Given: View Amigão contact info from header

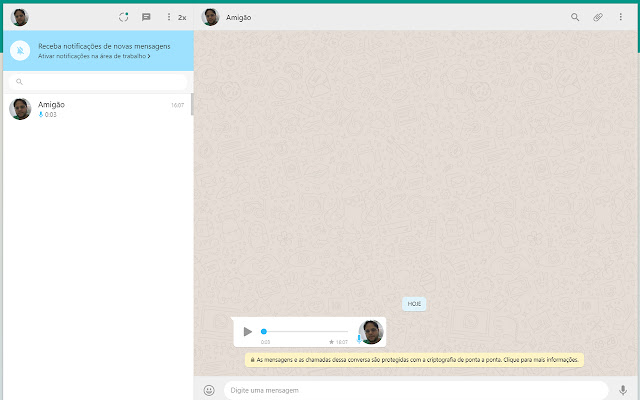Looking at the screenshot, I should pos(239,18).
